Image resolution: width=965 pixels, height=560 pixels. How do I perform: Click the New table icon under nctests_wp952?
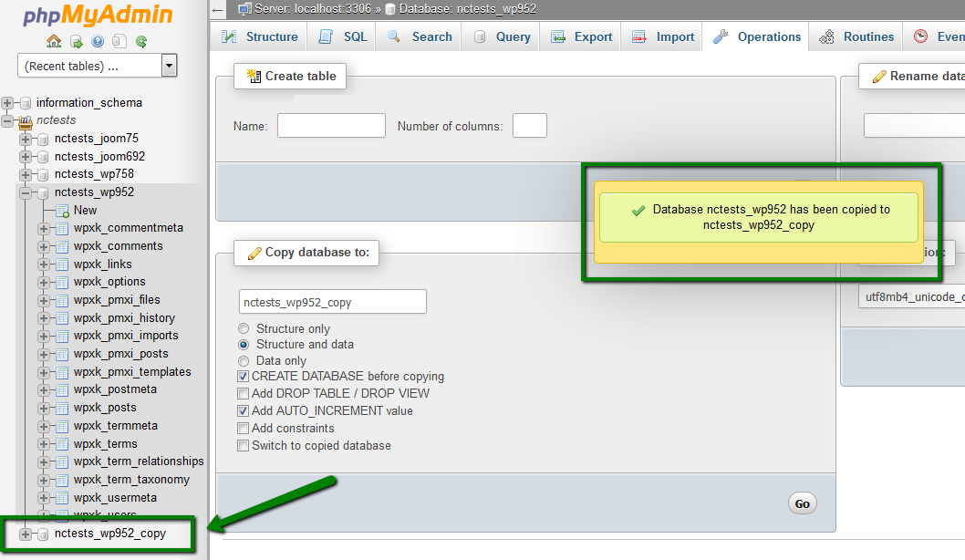62,211
